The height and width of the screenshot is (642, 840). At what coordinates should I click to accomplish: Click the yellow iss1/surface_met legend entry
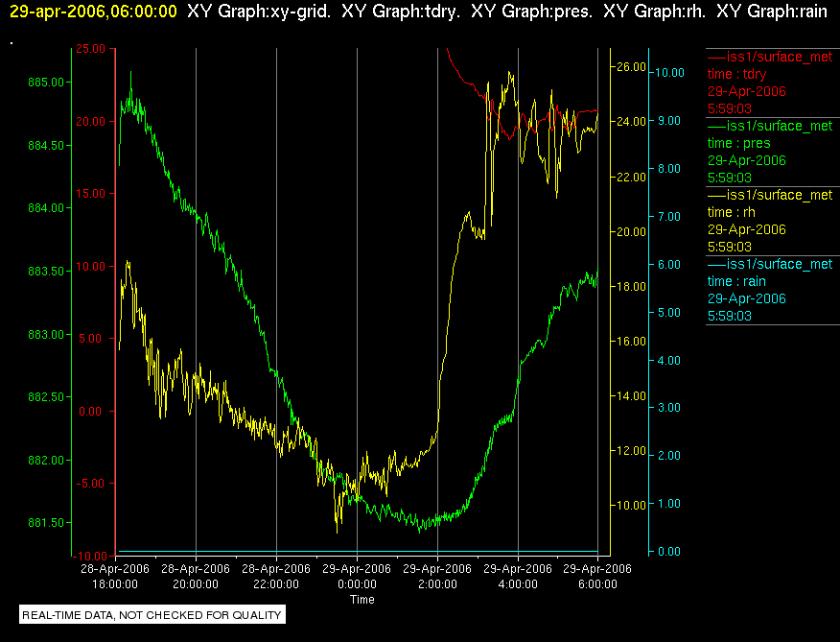[770, 195]
